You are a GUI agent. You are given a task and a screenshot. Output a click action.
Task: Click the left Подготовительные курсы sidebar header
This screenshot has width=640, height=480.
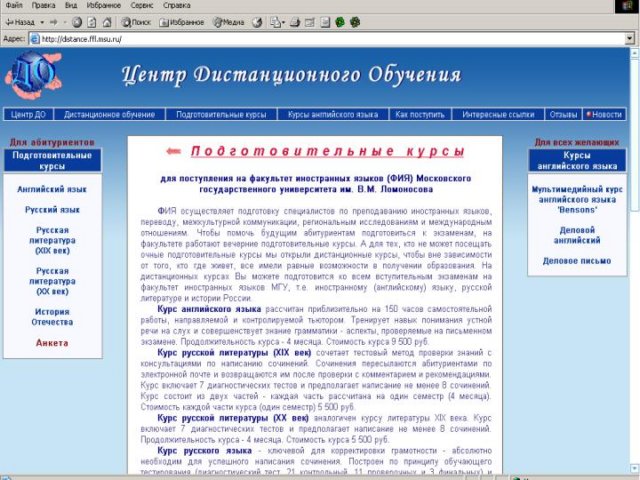click(x=52, y=160)
